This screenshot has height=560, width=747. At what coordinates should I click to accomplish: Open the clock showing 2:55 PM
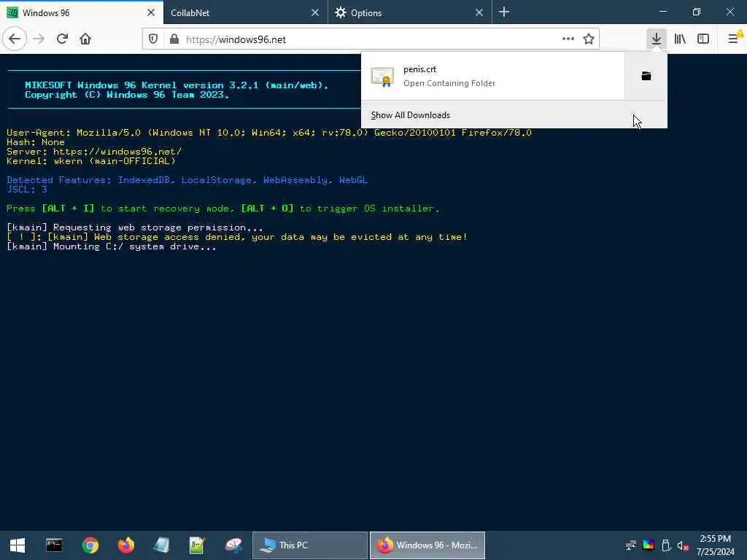tap(715, 545)
